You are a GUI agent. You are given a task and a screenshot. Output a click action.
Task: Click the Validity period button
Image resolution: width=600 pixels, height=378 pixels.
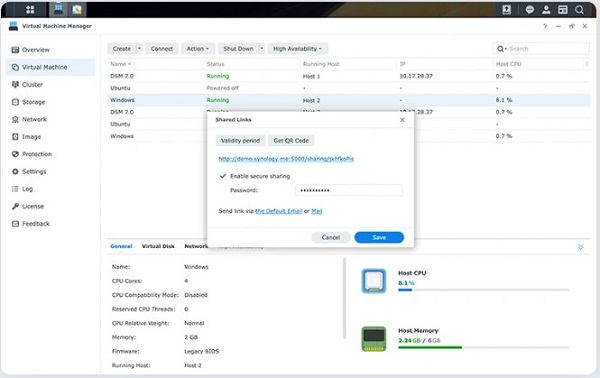click(240, 140)
